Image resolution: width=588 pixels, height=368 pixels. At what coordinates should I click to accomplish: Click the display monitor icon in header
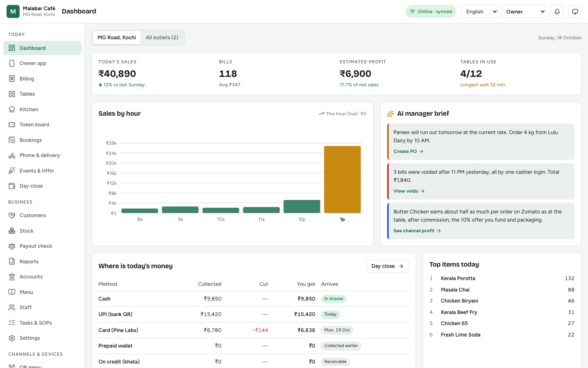point(575,11)
